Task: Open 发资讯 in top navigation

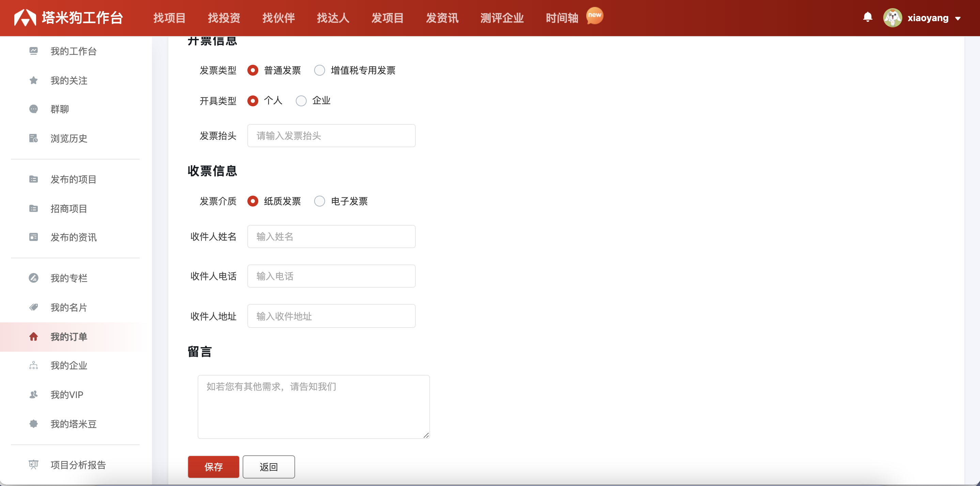Action: coord(442,18)
